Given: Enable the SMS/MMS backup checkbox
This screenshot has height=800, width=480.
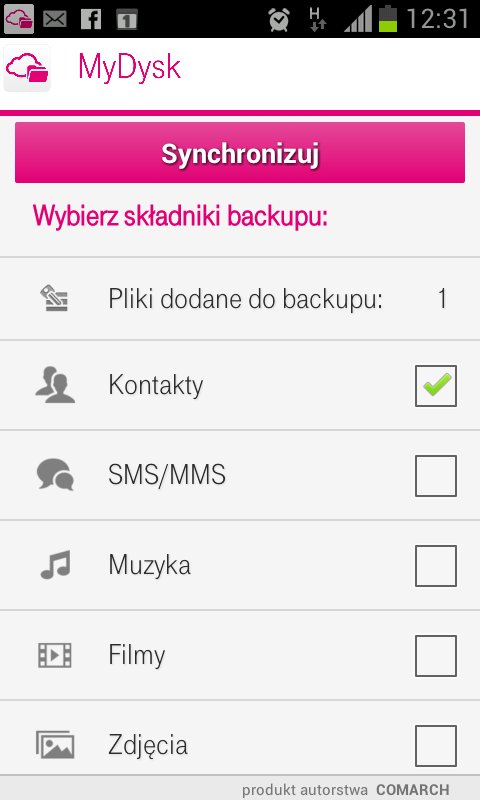Looking at the screenshot, I should pyautogui.click(x=436, y=476).
